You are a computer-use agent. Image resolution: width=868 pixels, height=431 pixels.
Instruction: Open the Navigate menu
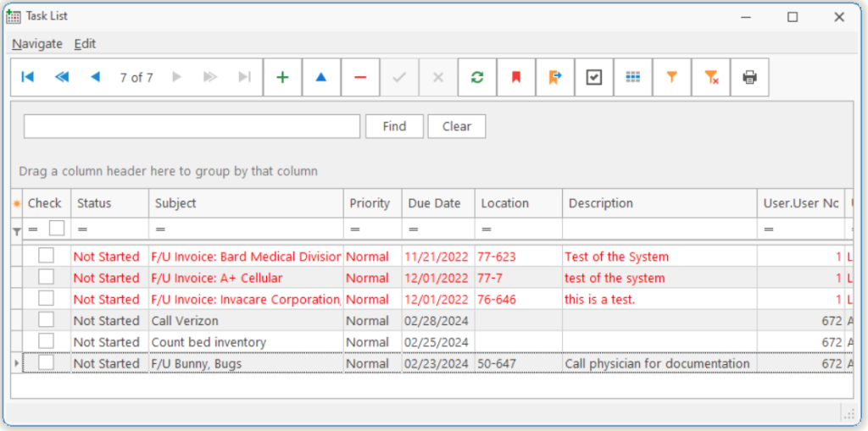[x=36, y=44]
